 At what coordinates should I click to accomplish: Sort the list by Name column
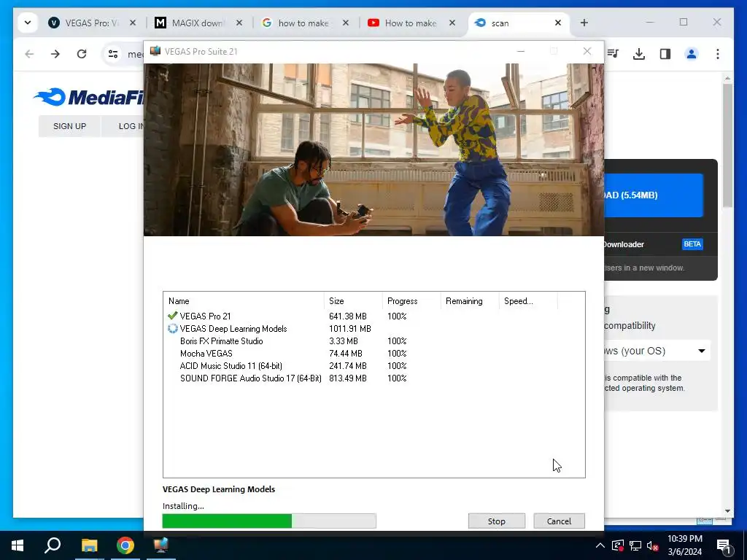(244, 301)
